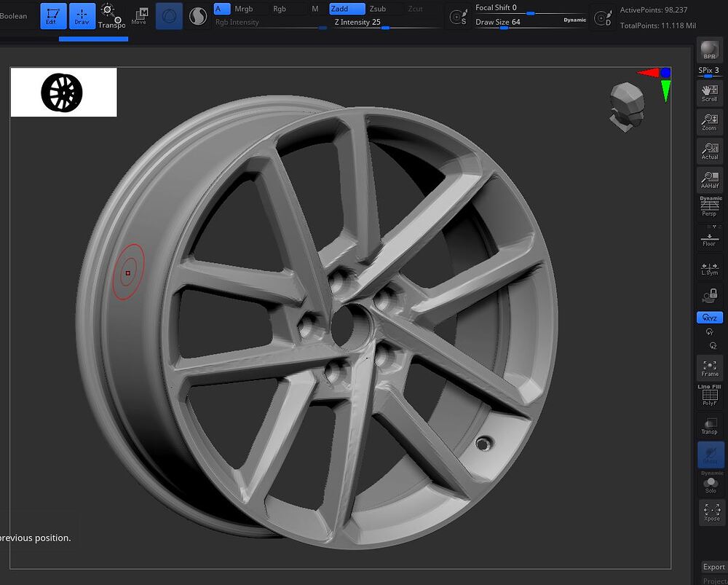The image size is (728, 585).
Task: Enable Rgb paint mode
Action: point(280,9)
